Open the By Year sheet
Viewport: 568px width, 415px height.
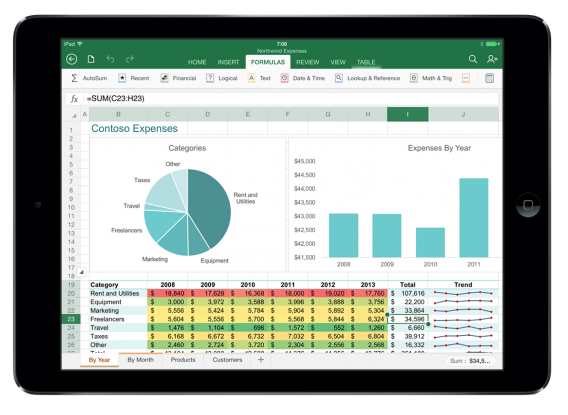point(99,360)
